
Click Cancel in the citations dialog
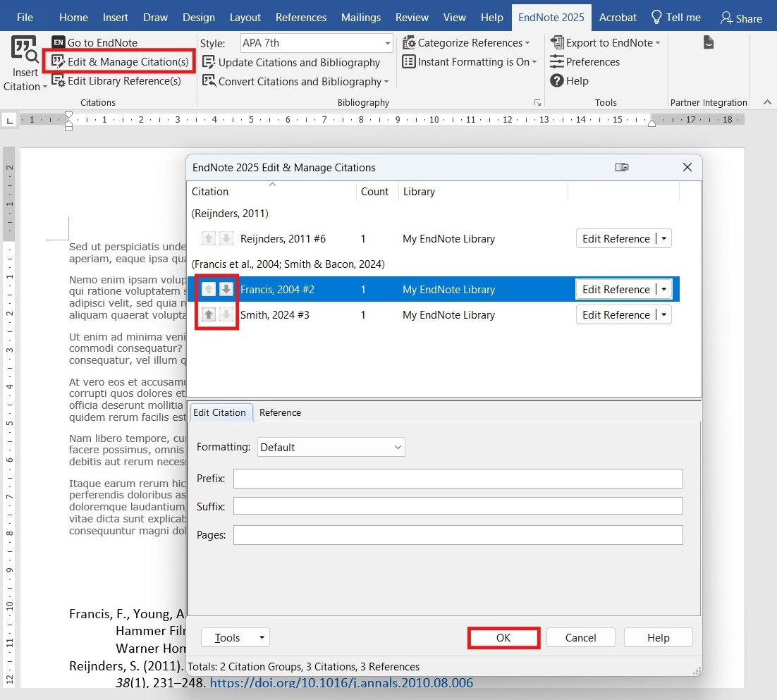580,637
